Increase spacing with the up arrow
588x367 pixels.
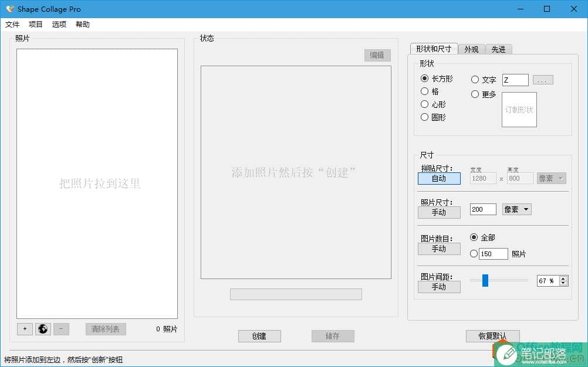(563, 278)
